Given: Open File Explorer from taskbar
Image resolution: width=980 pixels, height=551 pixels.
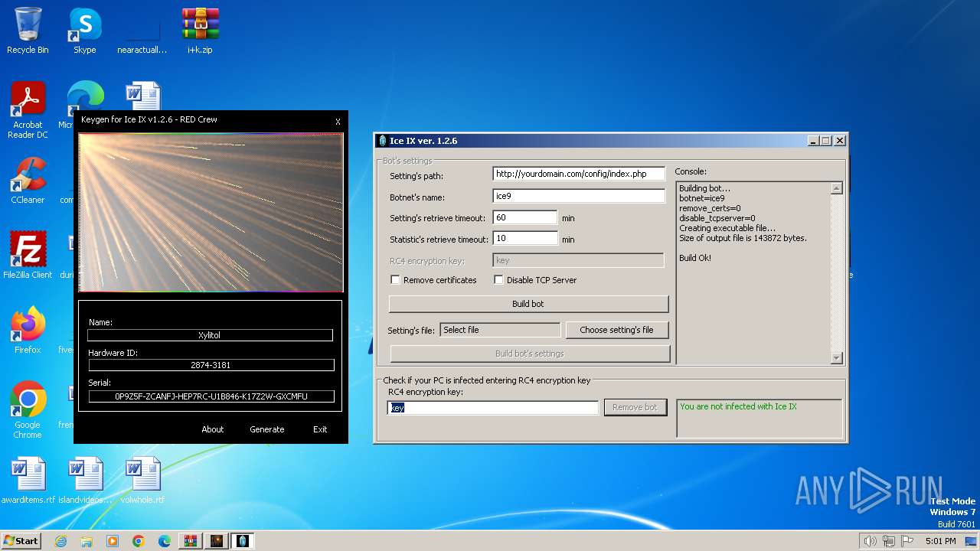Looking at the screenshot, I should 87,541.
